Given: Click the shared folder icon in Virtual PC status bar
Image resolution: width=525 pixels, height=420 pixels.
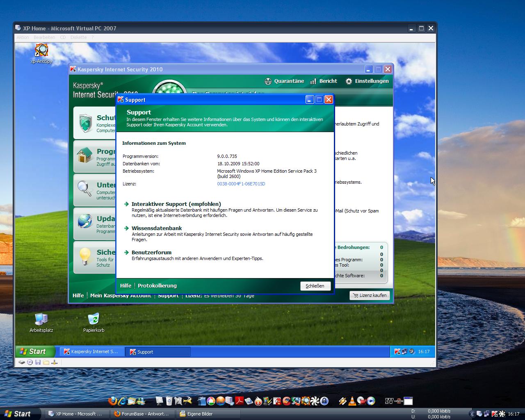Looking at the screenshot, I should pyautogui.click(x=46, y=362).
